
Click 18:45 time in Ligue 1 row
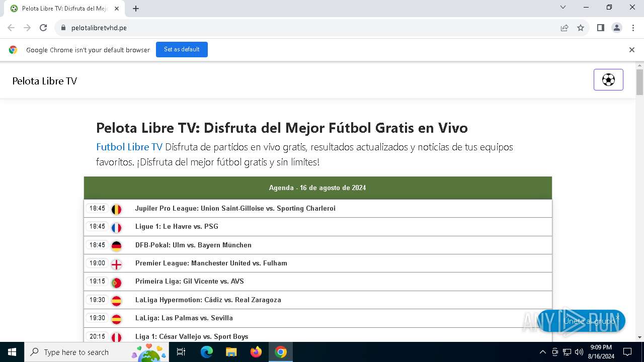click(98, 227)
